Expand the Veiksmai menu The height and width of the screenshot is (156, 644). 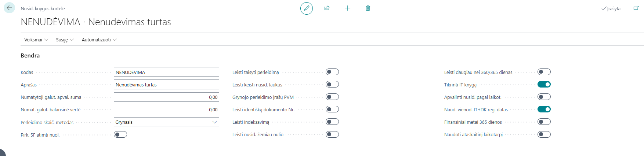tap(36, 40)
